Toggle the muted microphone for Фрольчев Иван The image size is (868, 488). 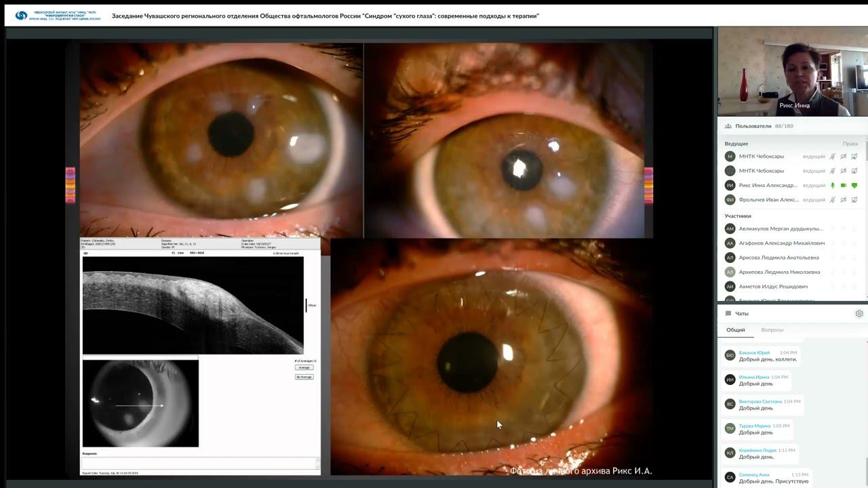(833, 200)
